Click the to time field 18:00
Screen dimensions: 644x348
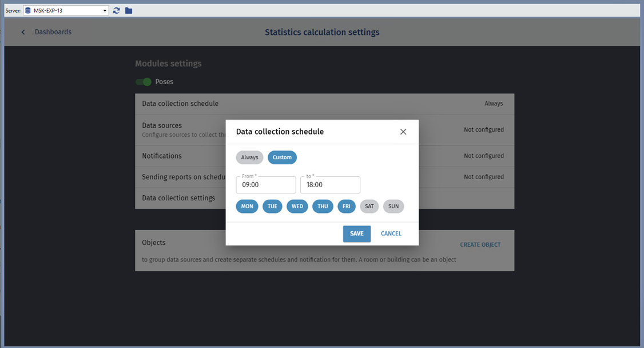tap(330, 185)
